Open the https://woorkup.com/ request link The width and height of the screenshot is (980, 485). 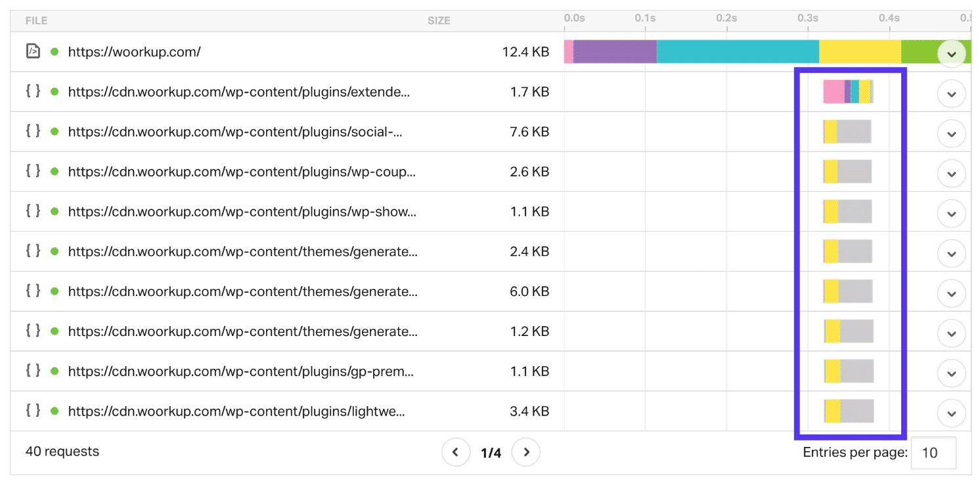(x=134, y=51)
